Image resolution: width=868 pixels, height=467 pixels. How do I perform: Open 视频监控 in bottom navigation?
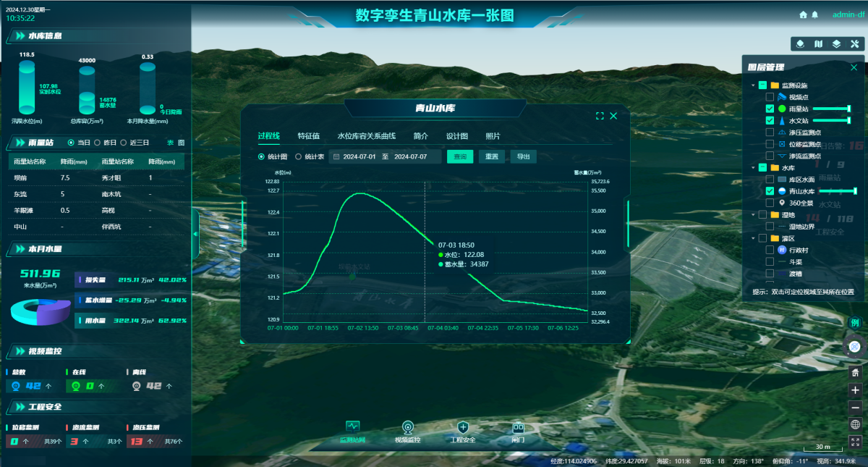tap(407, 432)
